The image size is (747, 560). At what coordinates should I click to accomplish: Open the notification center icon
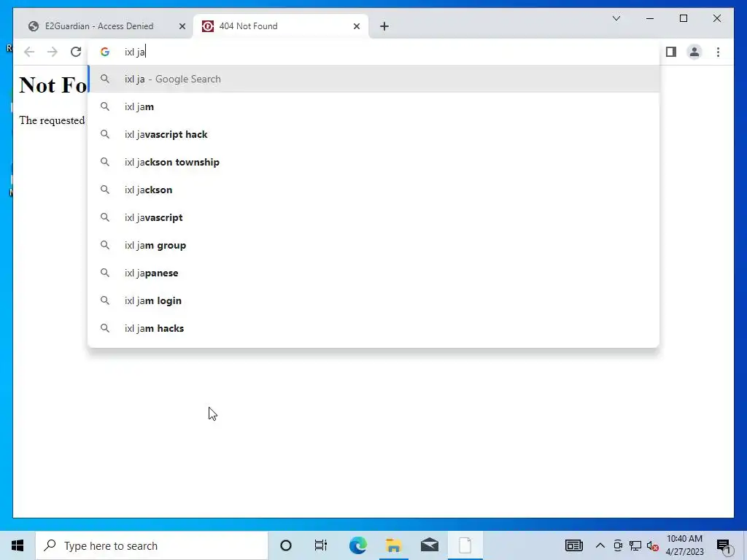click(724, 547)
